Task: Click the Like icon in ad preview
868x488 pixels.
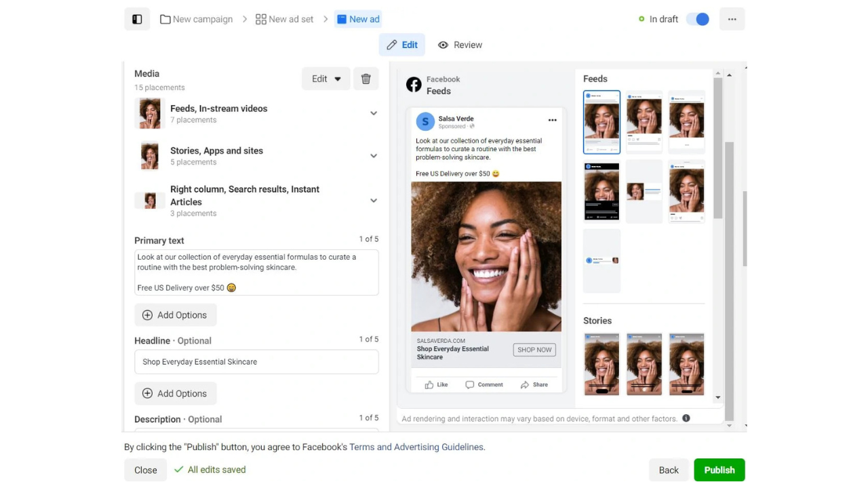Action: click(429, 384)
